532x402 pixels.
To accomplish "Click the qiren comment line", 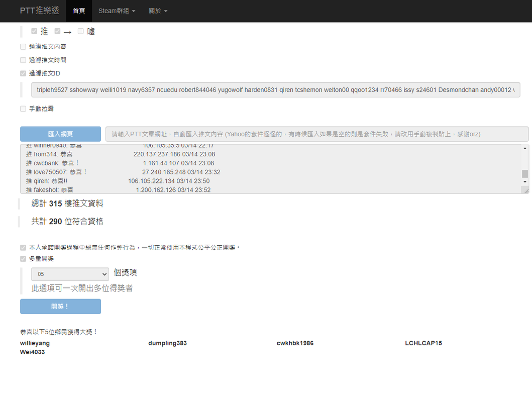I will 118,181.
